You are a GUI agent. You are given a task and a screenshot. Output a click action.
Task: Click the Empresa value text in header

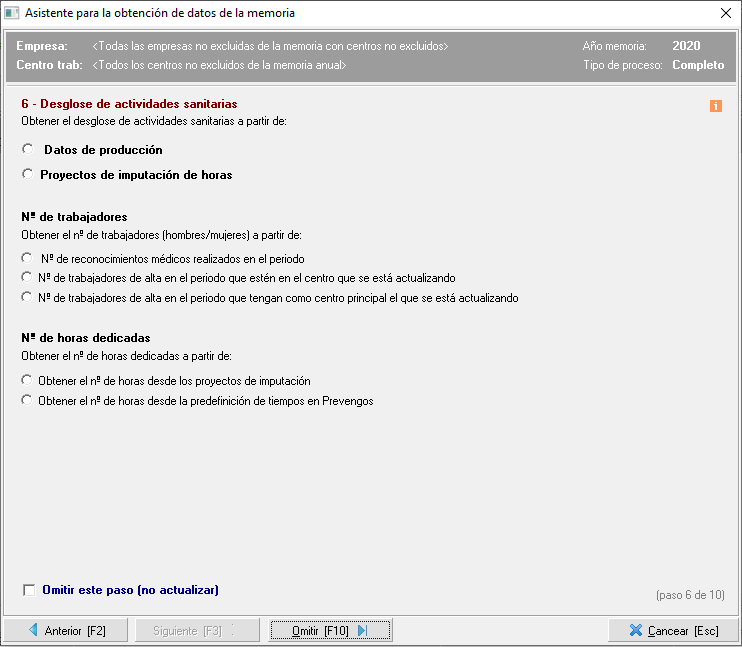pos(270,46)
